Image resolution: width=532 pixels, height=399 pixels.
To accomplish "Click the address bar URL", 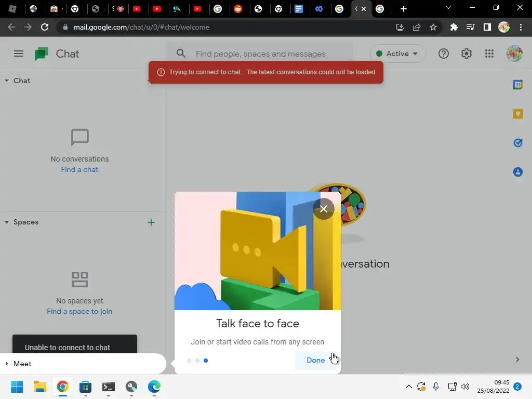I will (x=141, y=27).
